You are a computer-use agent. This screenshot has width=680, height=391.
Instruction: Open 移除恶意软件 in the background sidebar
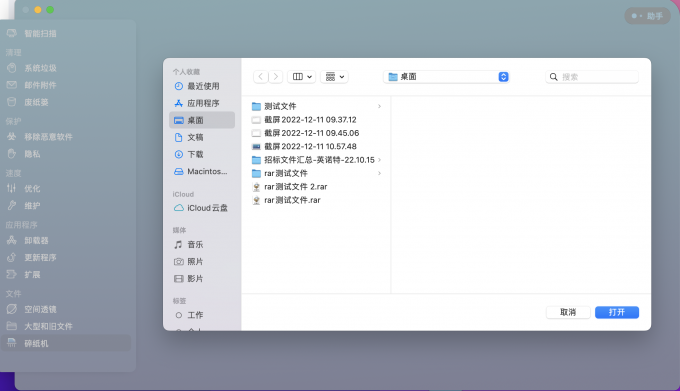(48, 137)
